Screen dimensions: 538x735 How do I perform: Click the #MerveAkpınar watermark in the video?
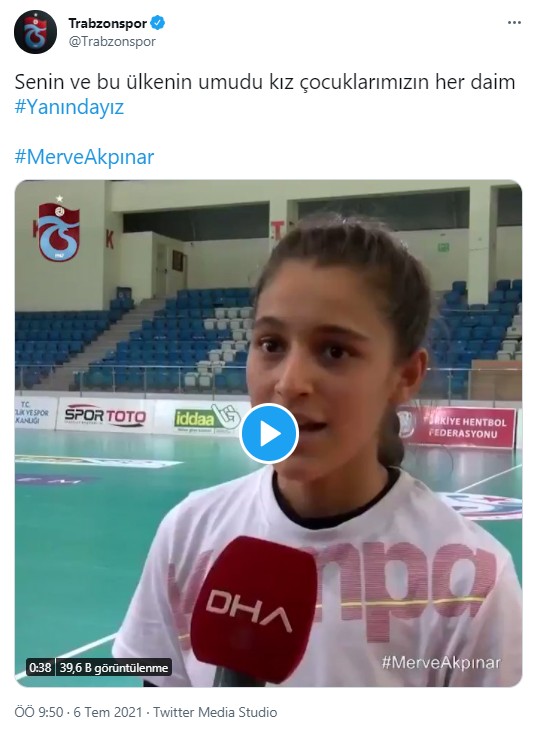(x=441, y=662)
